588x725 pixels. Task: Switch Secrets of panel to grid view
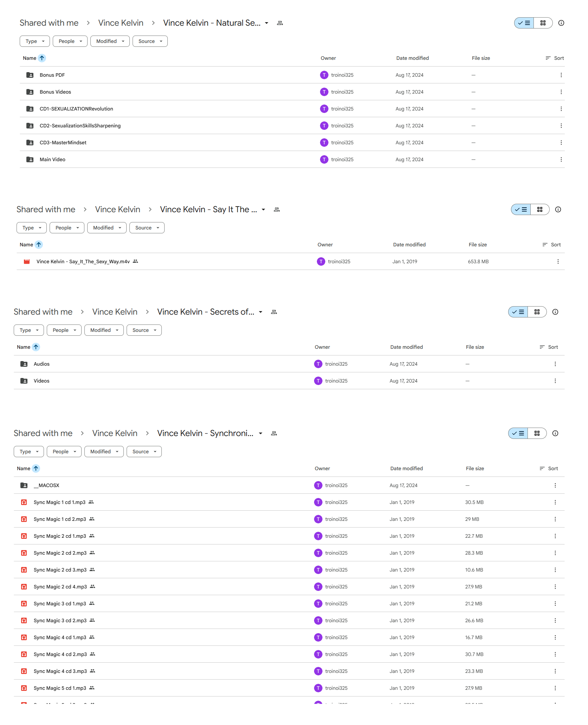537,312
